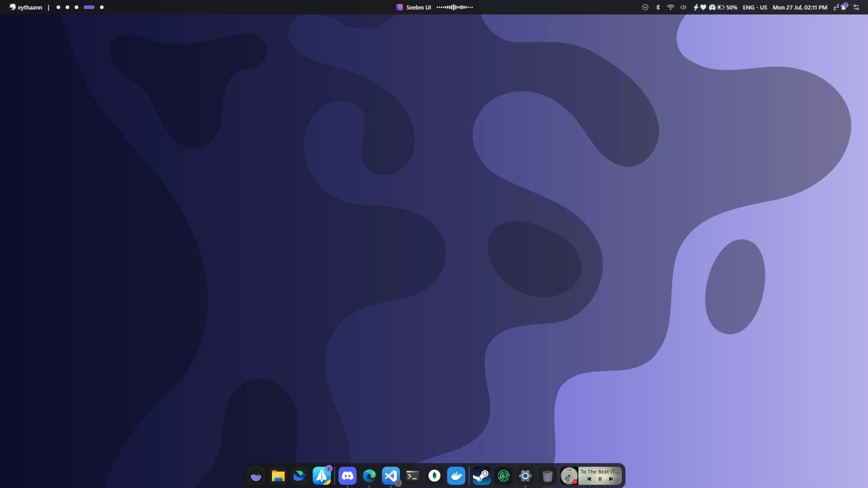Open the ENG - US language selector
This screenshot has height=488, width=868.
click(x=755, y=7)
